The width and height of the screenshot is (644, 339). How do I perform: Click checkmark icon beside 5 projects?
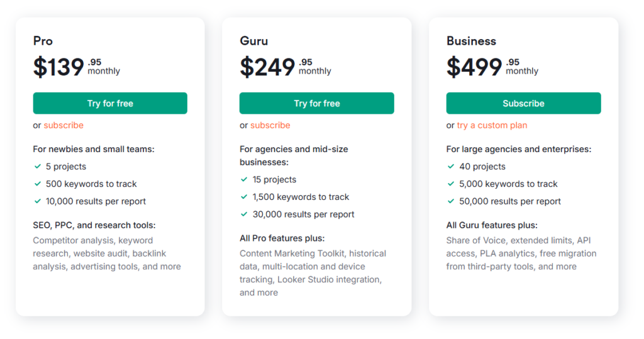click(38, 167)
